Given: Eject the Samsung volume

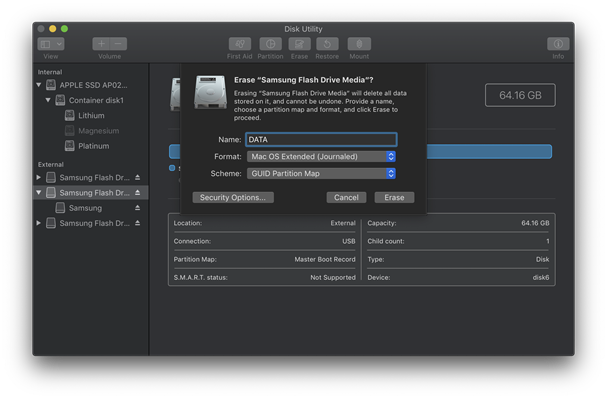Looking at the screenshot, I should 137,208.
